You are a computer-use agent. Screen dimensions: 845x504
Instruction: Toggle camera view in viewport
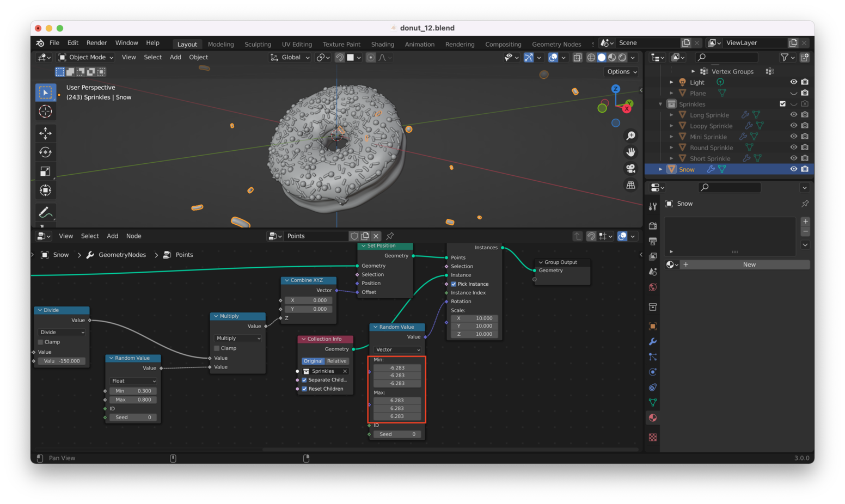pos(630,169)
